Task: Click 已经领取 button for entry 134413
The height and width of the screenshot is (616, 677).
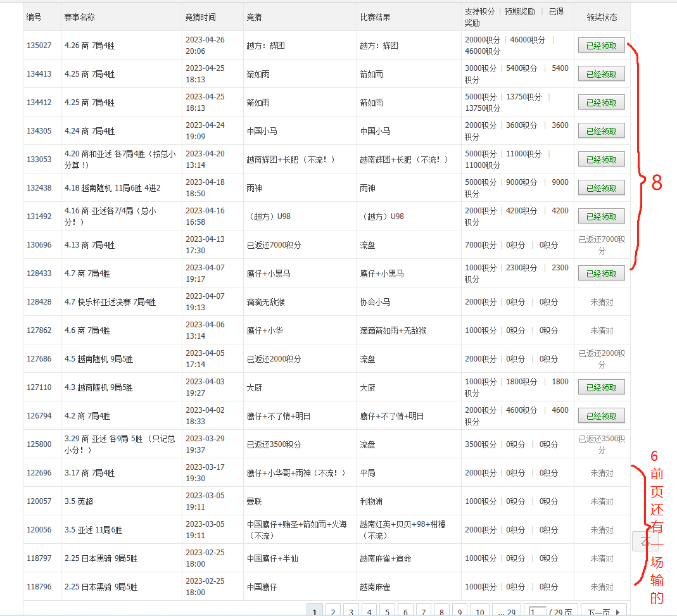Action: click(x=601, y=74)
